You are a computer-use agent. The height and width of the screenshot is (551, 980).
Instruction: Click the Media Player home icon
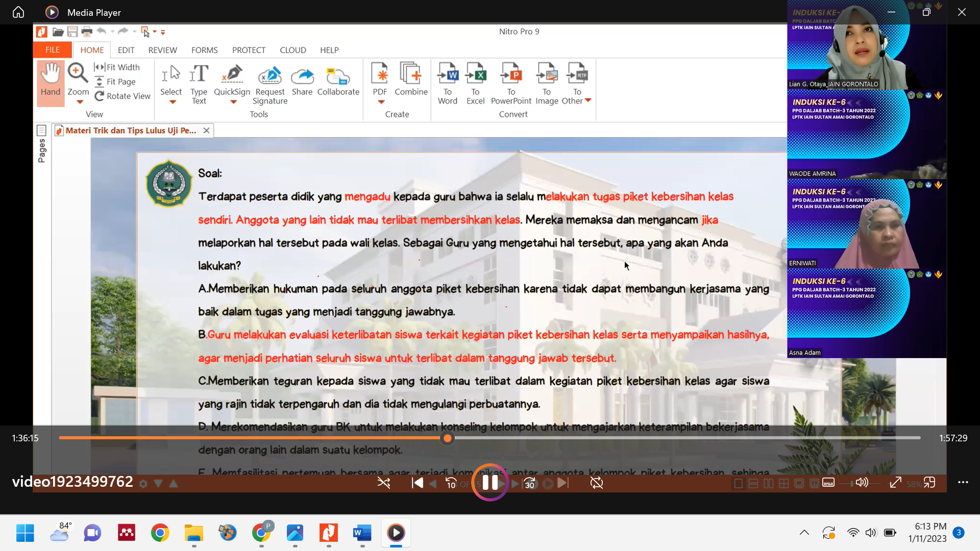(18, 12)
